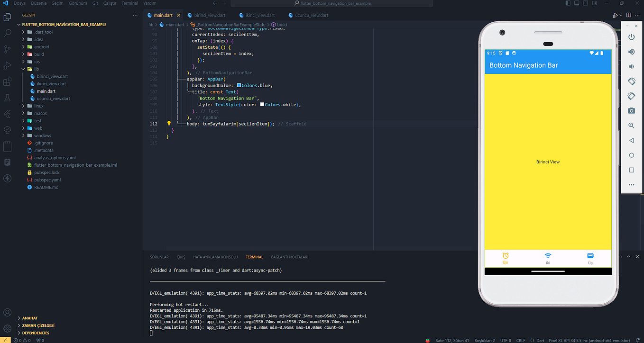Viewport: 644px width, 343px height.
Task: Turn up the emulator volume
Action: tap(631, 52)
